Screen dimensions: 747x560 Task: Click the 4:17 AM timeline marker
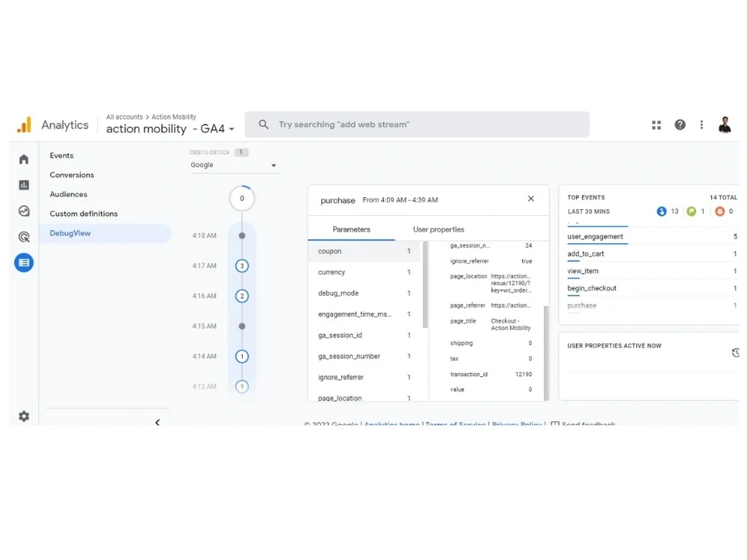242,266
